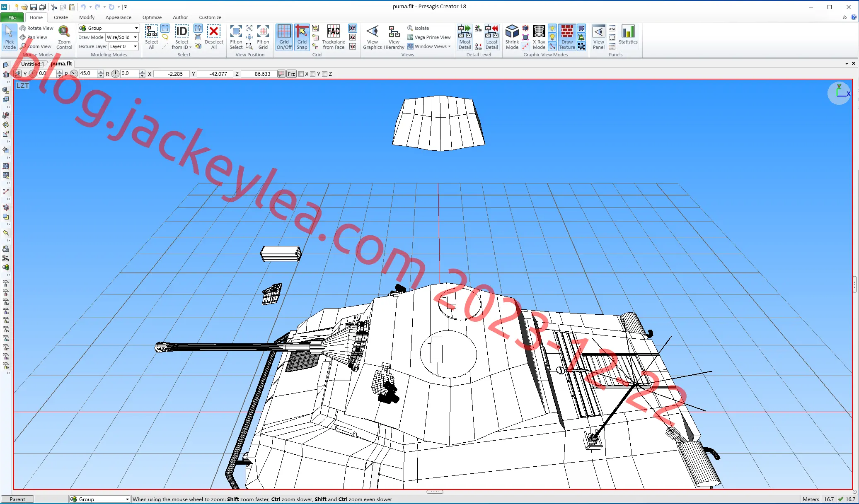Toggle Grid On/Off
Image resolution: width=859 pixels, height=504 pixels.
tap(284, 37)
